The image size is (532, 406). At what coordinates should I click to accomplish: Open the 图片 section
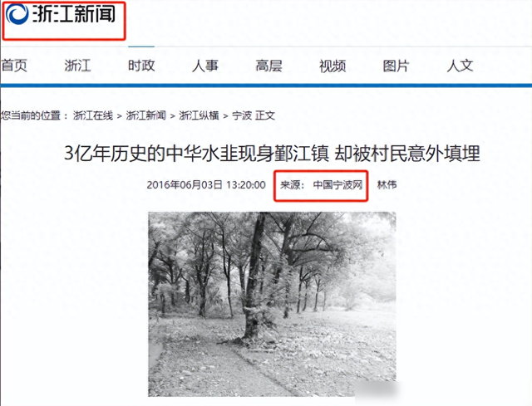click(x=397, y=66)
